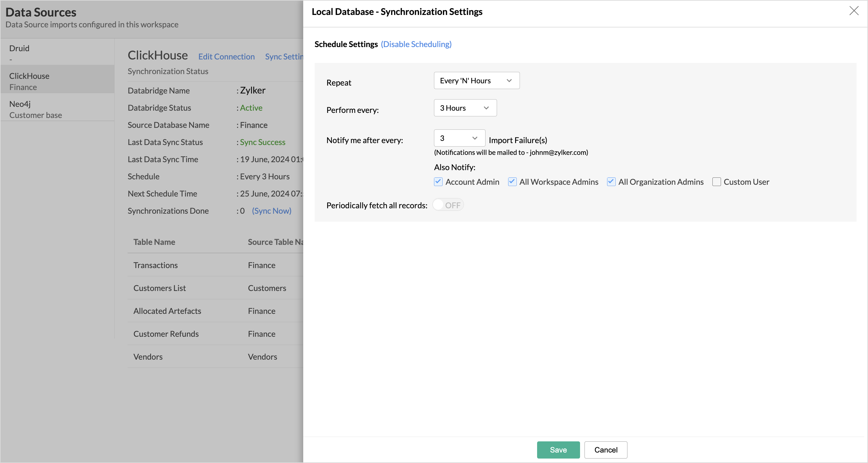Toggle Periodically fetch all records switch
The height and width of the screenshot is (463, 868).
(448, 205)
